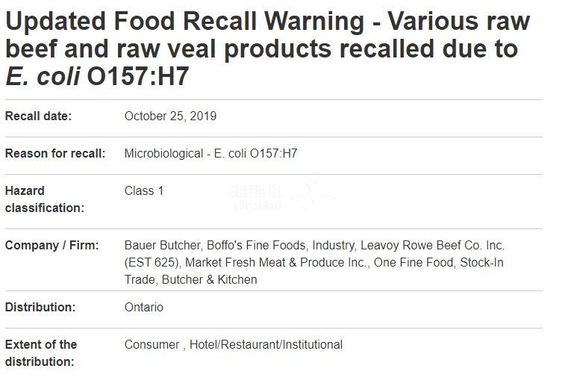Click Hotel/Restaurant/Institutional text
Image resolution: width=571 pixels, height=392 pixels.
click(x=266, y=344)
